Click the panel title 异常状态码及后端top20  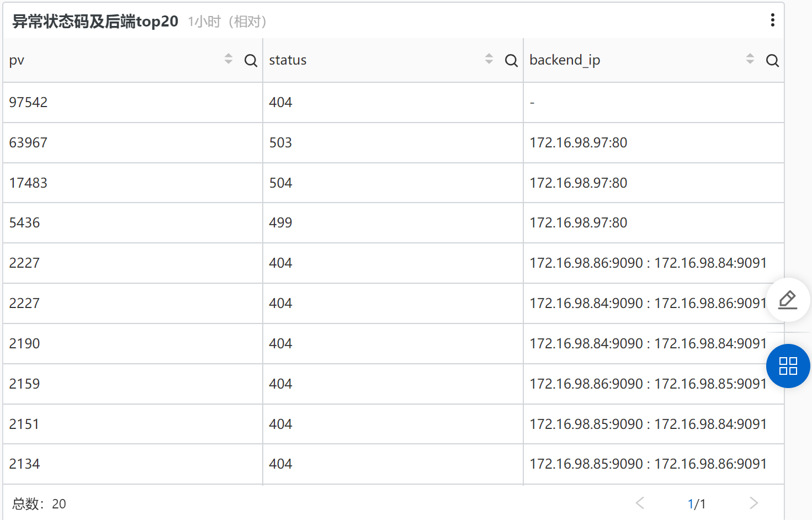pyautogui.click(x=95, y=22)
